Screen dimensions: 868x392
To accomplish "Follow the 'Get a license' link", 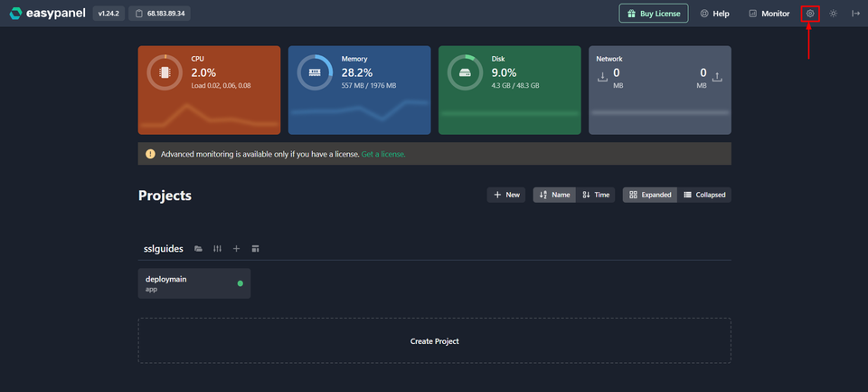I will click(x=383, y=154).
